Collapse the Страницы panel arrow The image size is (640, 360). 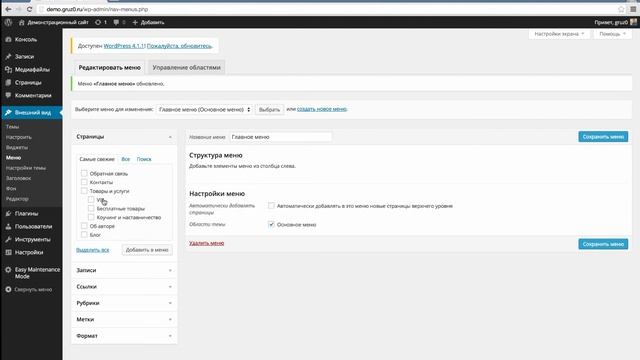(170, 137)
